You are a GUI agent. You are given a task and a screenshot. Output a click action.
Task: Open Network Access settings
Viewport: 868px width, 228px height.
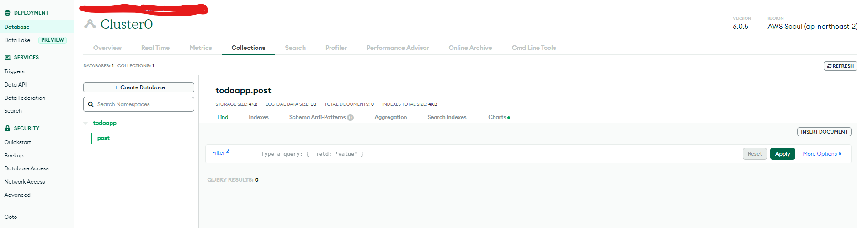(x=25, y=182)
